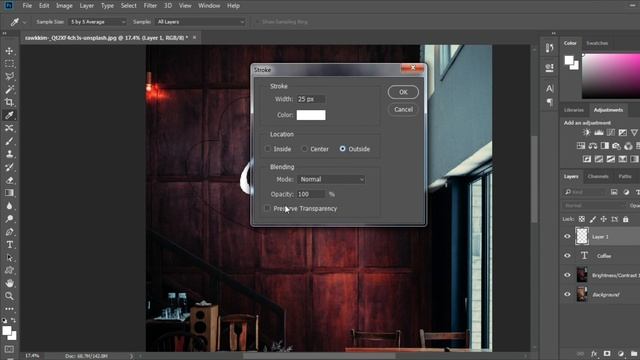Confirm the stroke with the OK button
The width and height of the screenshot is (640, 360).
point(403,92)
